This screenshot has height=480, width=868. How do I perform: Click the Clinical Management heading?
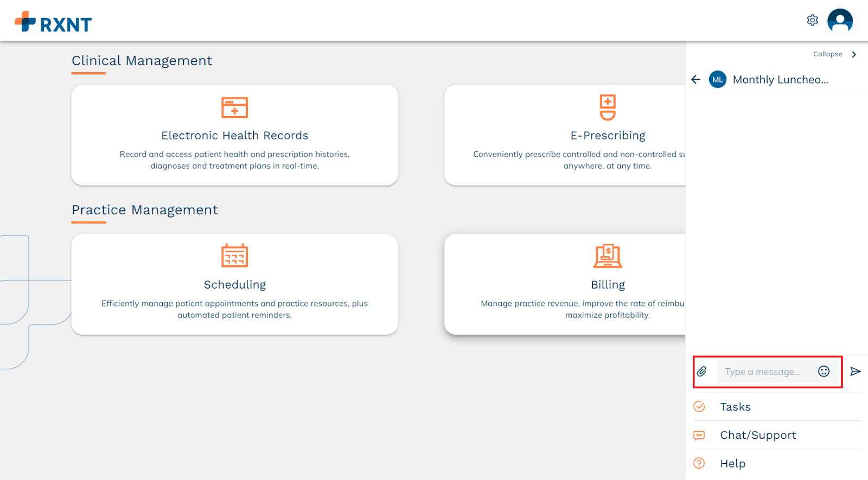point(142,61)
